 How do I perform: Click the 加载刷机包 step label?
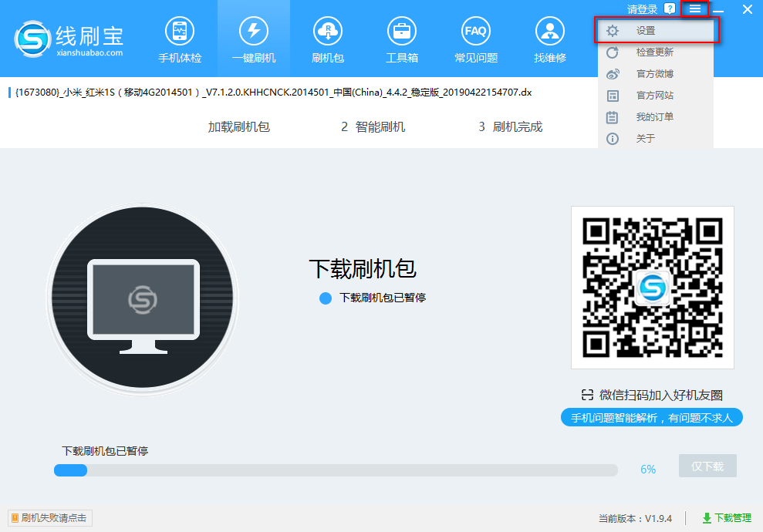[x=239, y=127]
